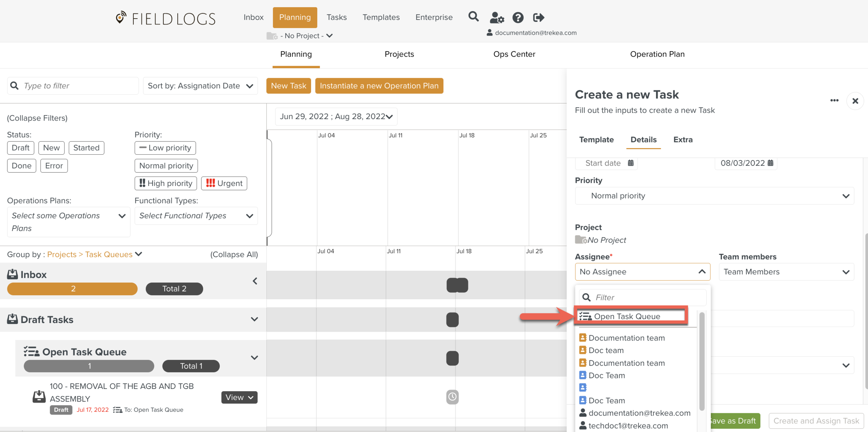This screenshot has height=432, width=868.
Task: Select documentation@trekea.com in assignee list
Action: pos(635,413)
